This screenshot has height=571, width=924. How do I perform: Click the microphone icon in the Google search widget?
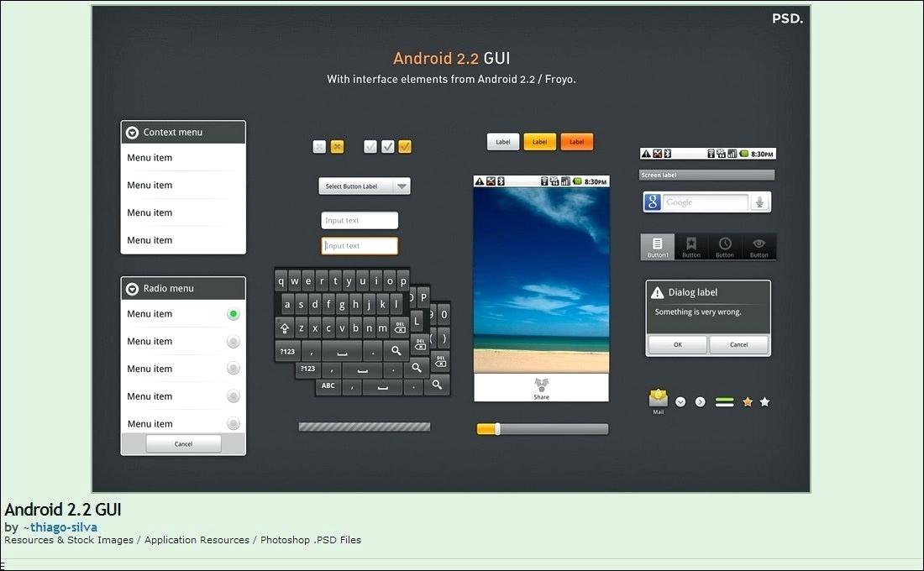758,202
